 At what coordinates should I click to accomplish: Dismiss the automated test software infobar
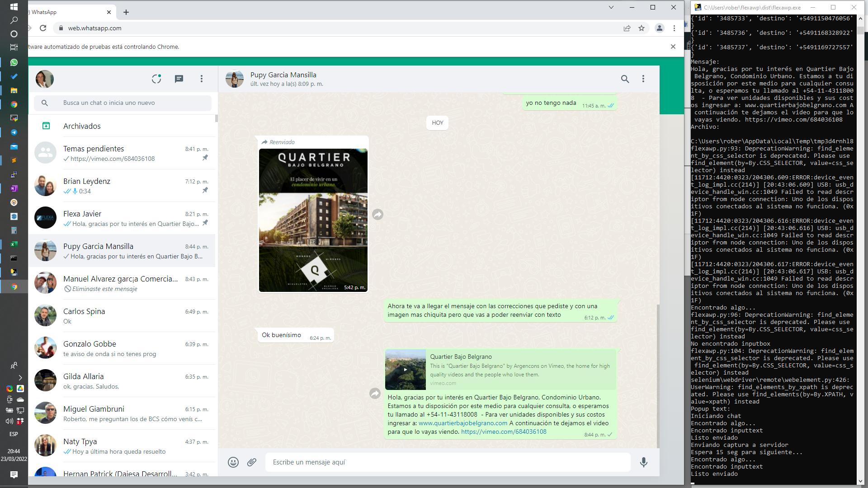coord(673,47)
